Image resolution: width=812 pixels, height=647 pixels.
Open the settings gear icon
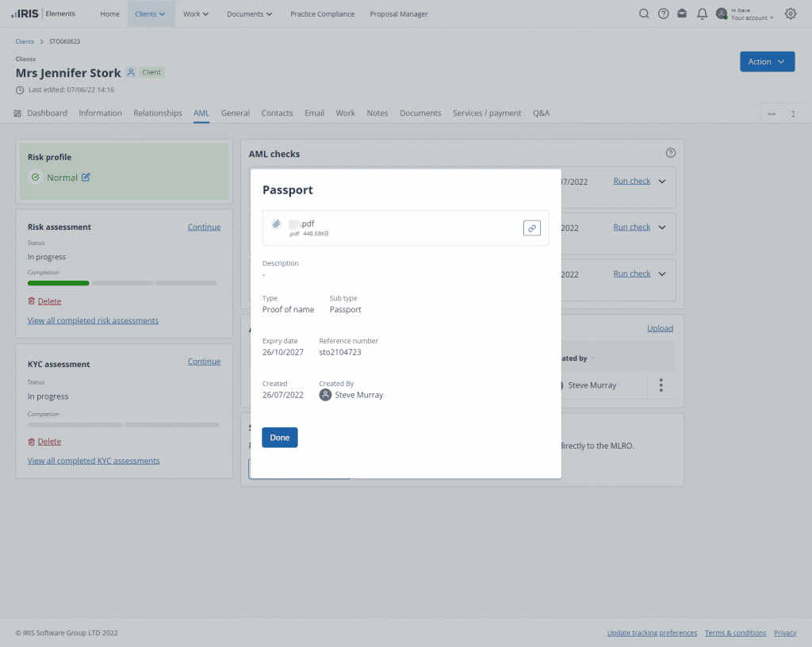[790, 13]
